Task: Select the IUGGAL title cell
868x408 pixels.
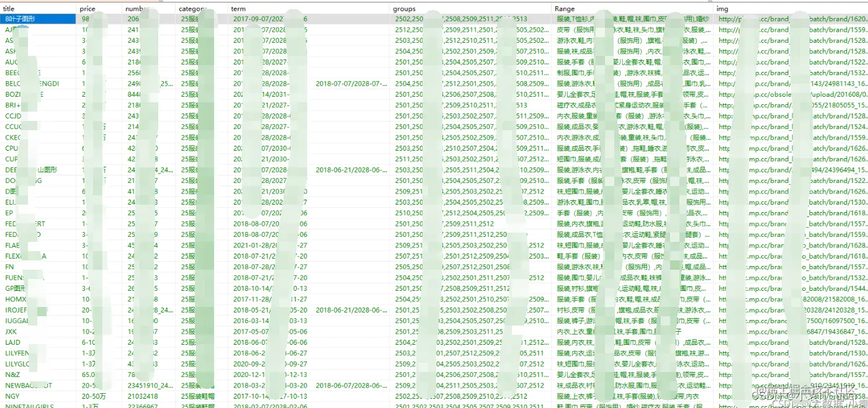Action: pos(39,321)
